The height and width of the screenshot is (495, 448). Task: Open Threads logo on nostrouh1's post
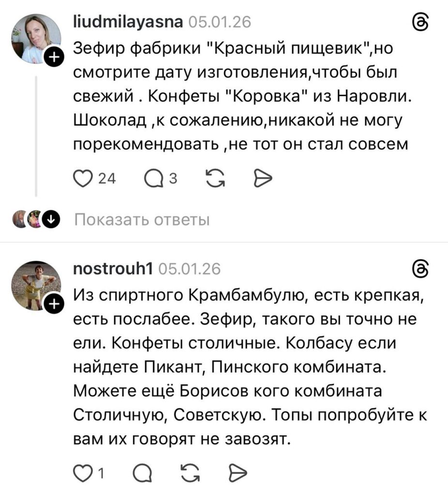(419, 268)
